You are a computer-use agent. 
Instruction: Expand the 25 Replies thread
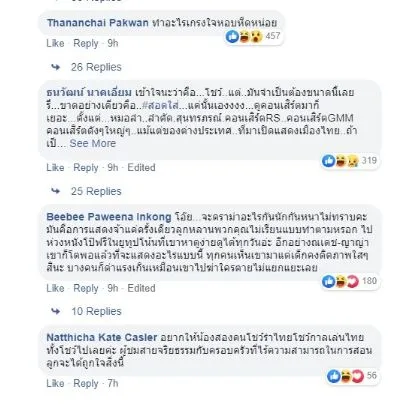pyautogui.click(x=96, y=191)
